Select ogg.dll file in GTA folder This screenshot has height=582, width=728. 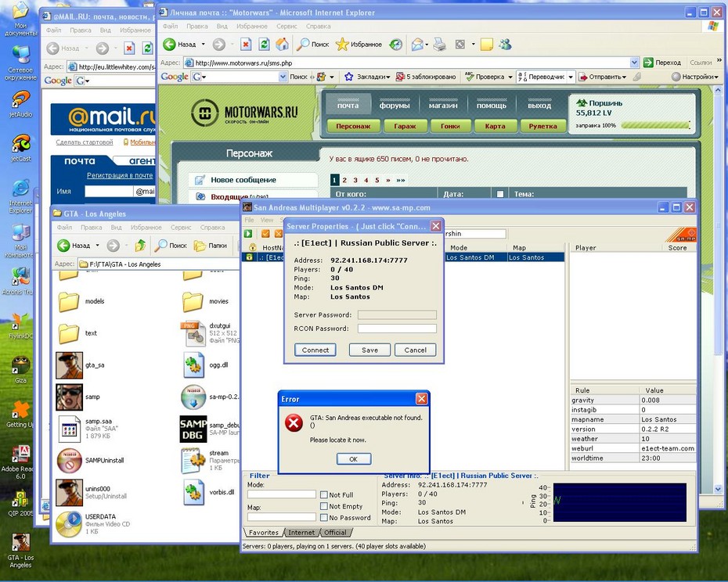click(193, 365)
